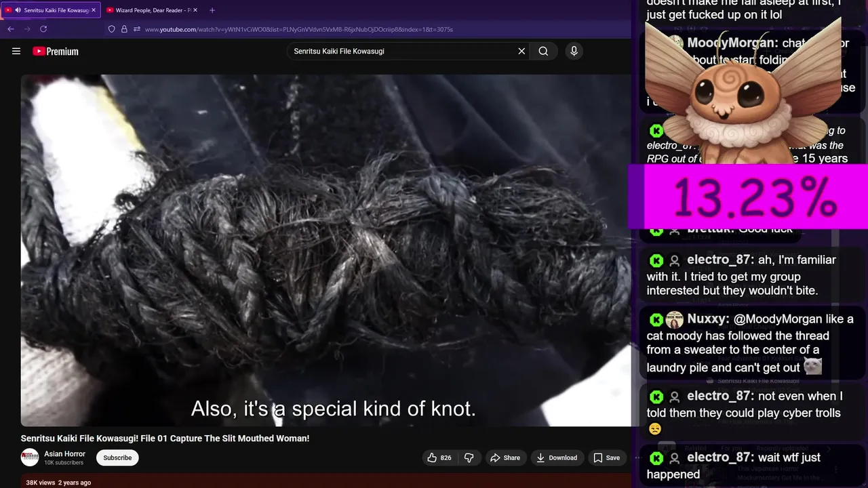Share this video
Viewport: 868px width, 488px height.
(505, 457)
